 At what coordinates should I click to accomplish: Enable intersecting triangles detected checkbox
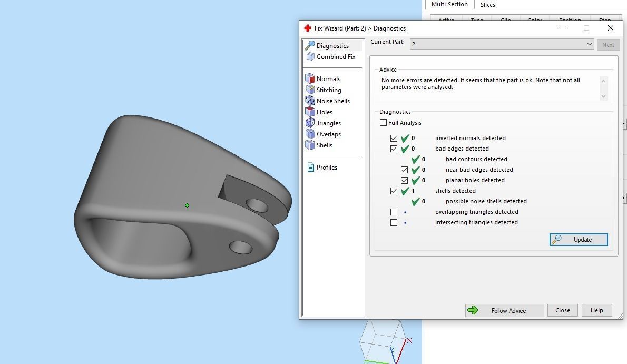tap(394, 222)
